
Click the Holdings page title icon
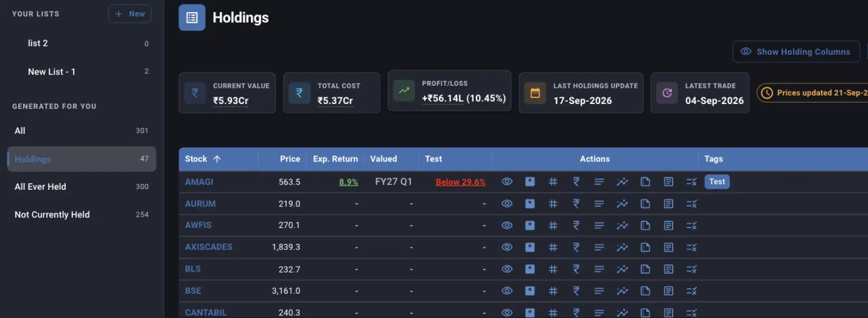coord(192,18)
